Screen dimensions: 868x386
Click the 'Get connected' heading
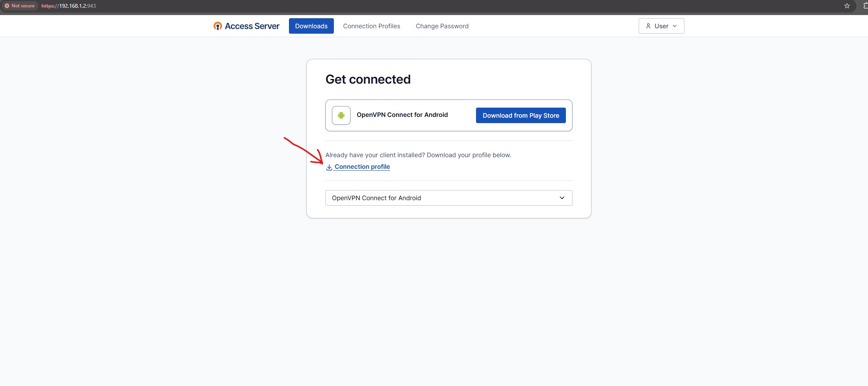368,79
